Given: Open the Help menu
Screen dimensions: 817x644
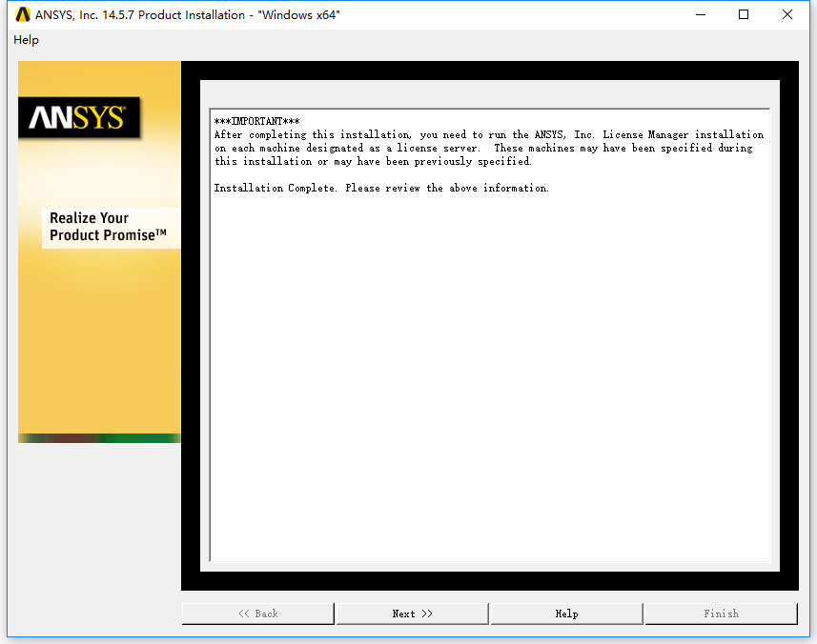Looking at the screenshot, I should pos(26,40).
